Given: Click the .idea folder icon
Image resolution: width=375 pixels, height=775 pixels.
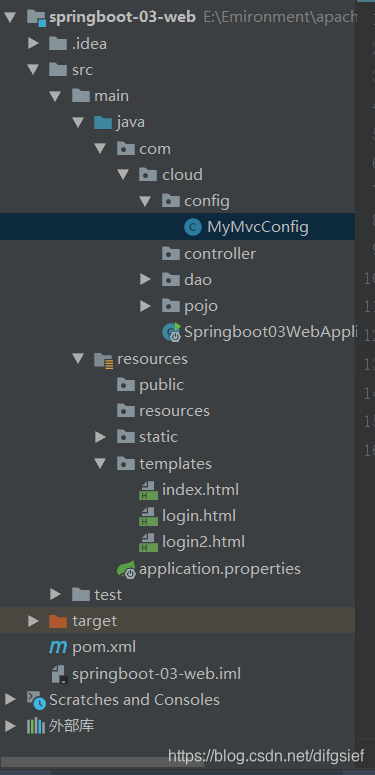Looking at the screenshot, I should [58, 43].
